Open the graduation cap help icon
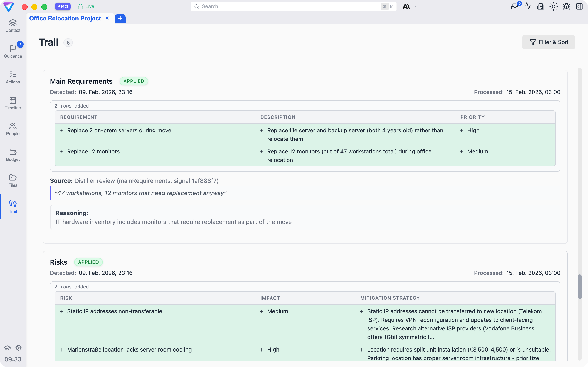588x367 pixels. 7,348
